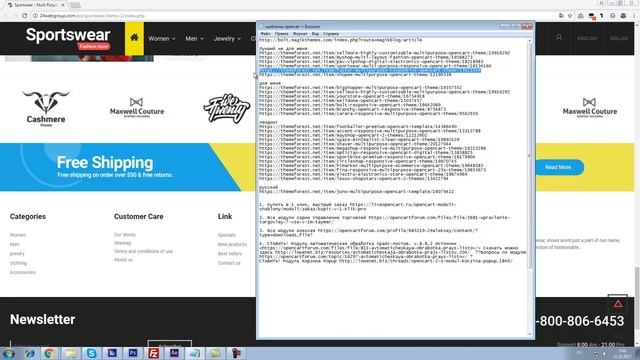Image resolution: width=640 pixels, height=360 pixels.
Task: Open the Men dropdown menu
Action: (x=194, y=39)
